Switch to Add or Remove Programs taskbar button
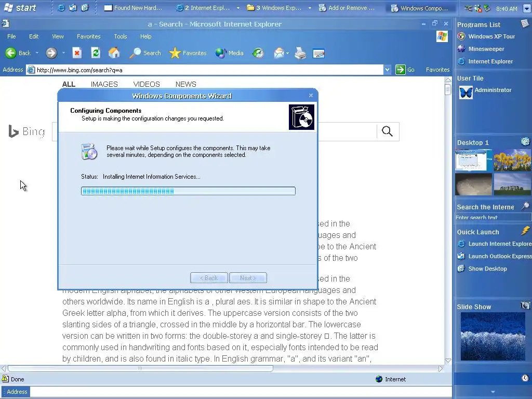Screen dimensions: 532x399 coord(347,8)
